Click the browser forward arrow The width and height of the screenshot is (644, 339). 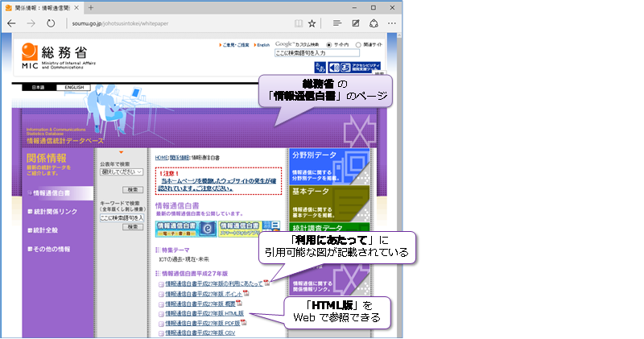[x=31, y=23]
